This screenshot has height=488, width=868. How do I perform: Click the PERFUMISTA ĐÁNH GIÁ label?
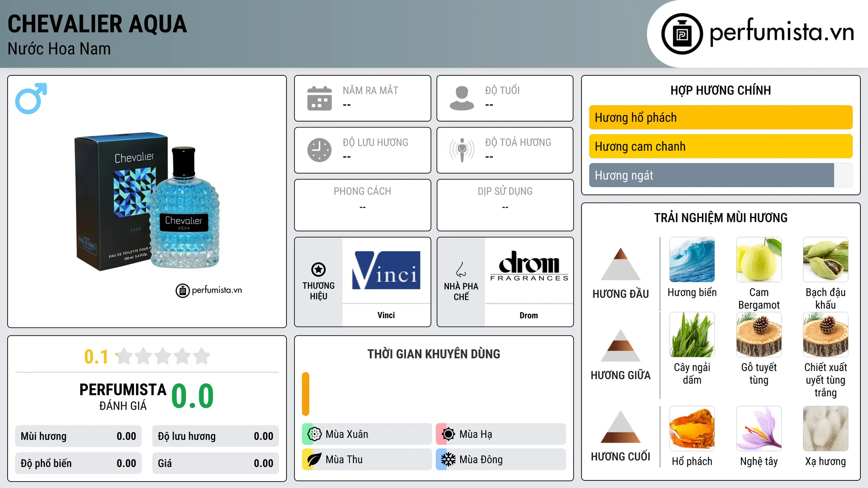[x=123, y=396]
